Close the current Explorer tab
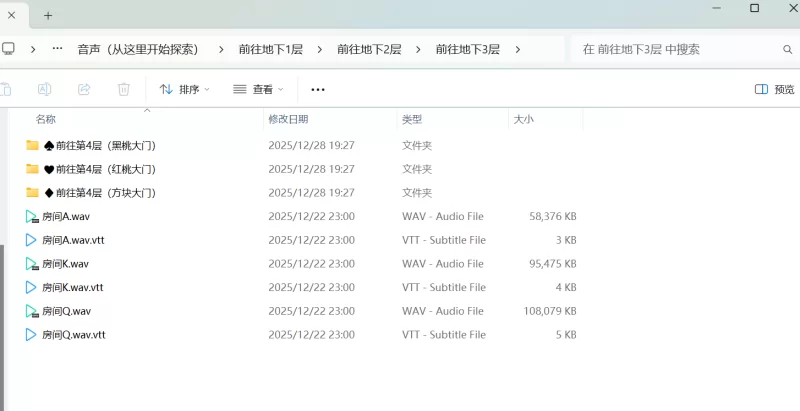The image size is (800, 411). pyautogui.click(x=11, y=15)
